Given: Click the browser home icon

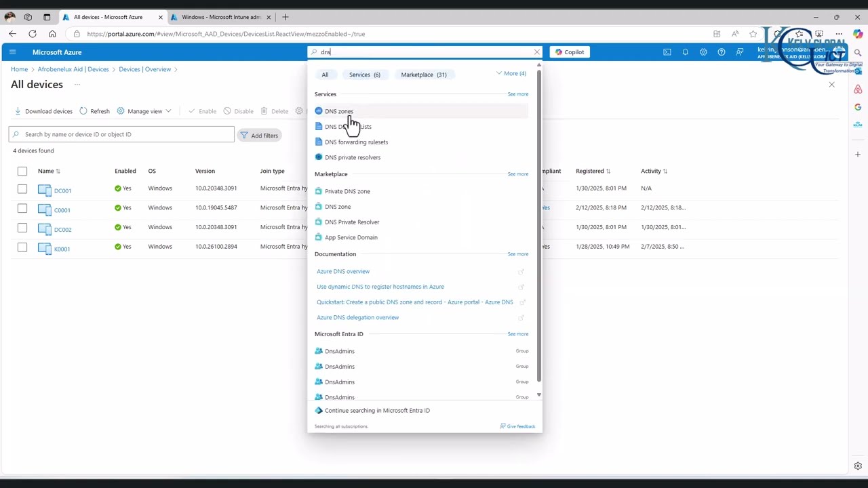Looking at the screenshot, I should click(52, 34).
